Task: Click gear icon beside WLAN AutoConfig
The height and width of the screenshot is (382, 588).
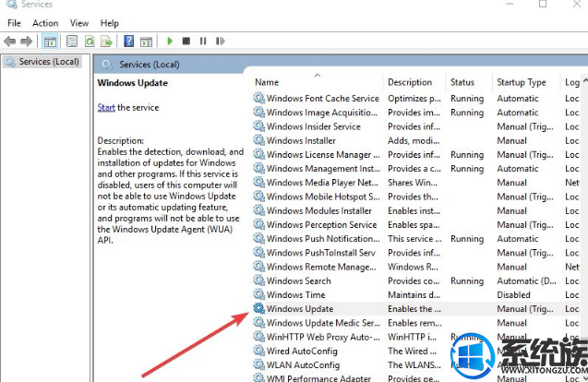Action: [258, 364]
